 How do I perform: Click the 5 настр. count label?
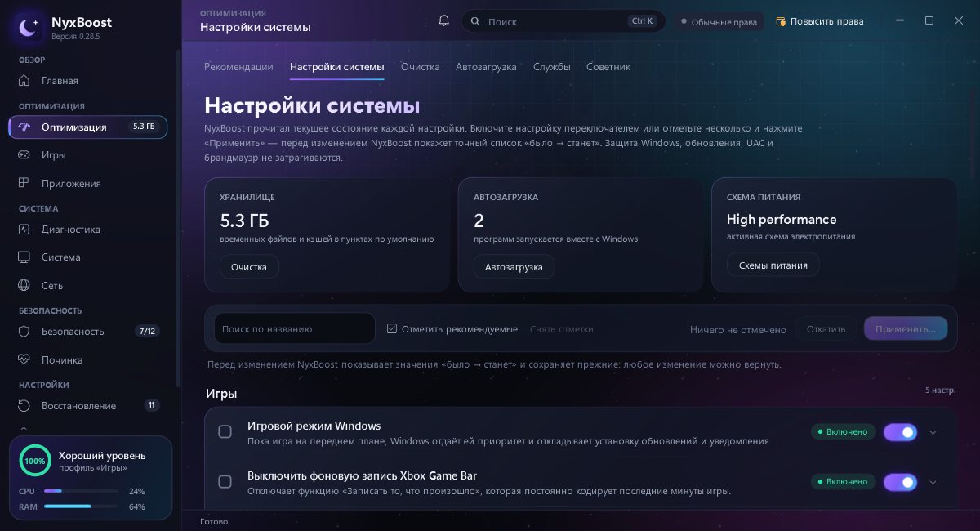940,390
